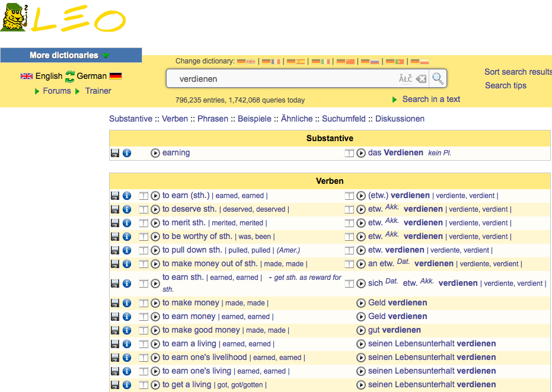
Task: Open info icon for "to deserve sth."
Action: [126, 209]
